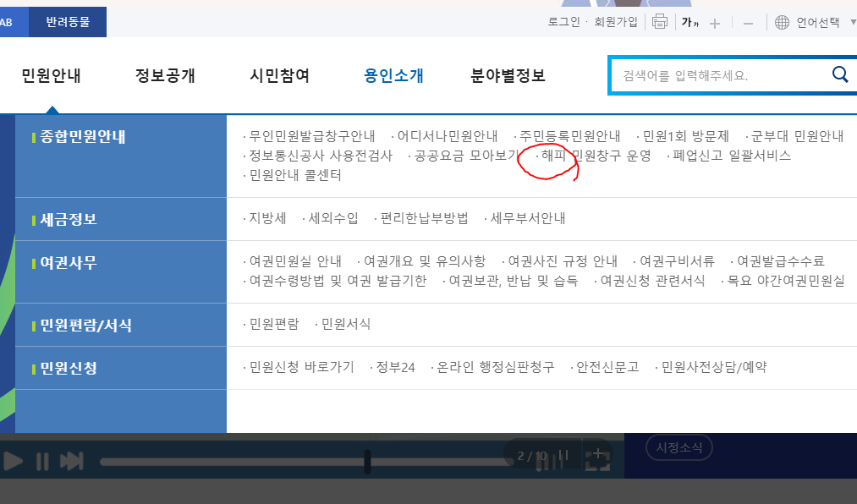Click the slideshow progress slider handle
Screen dimensions: 857x504
(367, 461)
